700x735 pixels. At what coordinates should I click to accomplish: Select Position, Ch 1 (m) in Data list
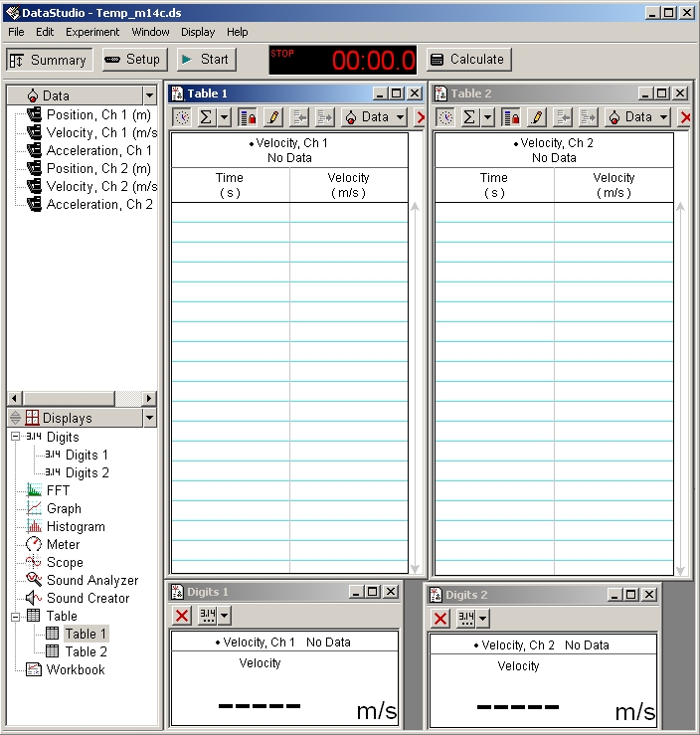(88, 114)
